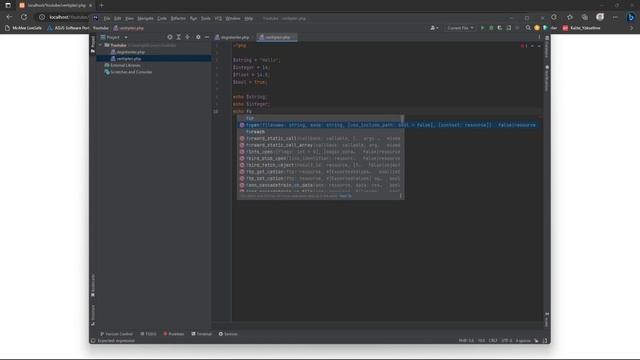Open the View menu
The width and height of the screenshot is (640, 360).
pyautogui.click(x=129, y=18)
